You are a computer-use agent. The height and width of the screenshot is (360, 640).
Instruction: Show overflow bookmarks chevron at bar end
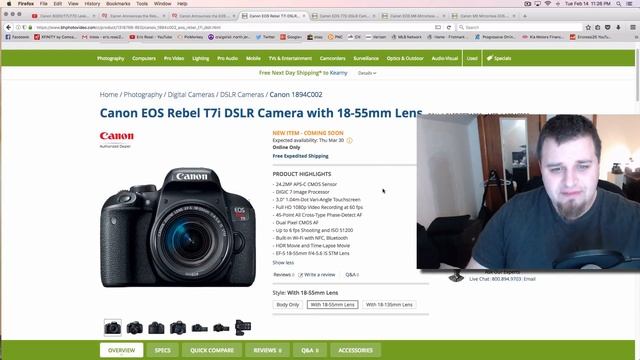[636, 37]
